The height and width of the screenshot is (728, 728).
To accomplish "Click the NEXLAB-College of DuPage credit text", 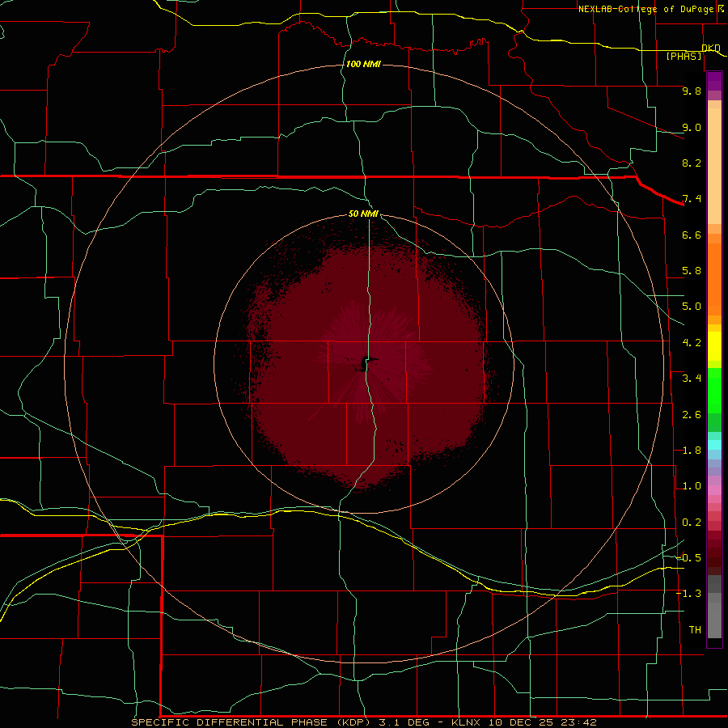I will pos(645,9).
